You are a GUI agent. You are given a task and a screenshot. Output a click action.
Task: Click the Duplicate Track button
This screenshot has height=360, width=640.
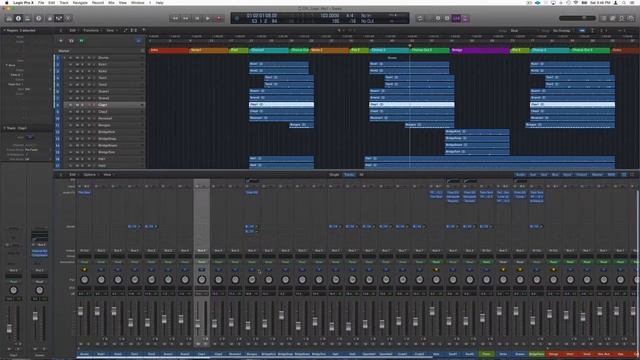[x=71, y=41]
